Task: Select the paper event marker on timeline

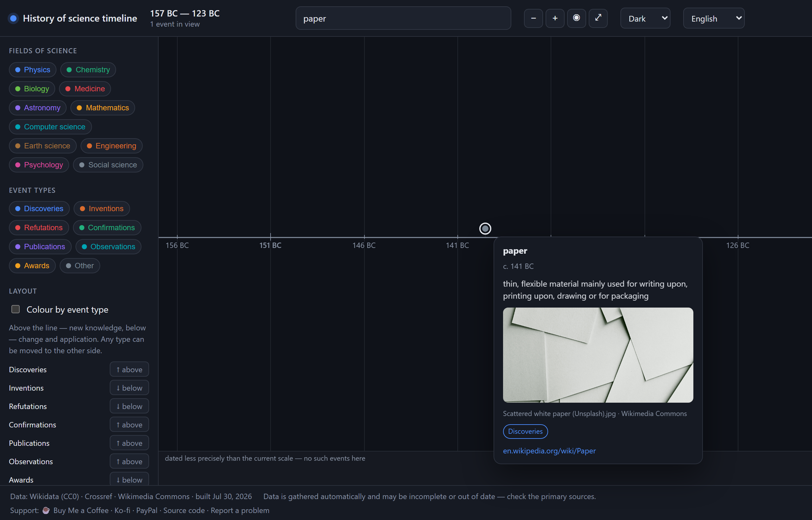Action: click(x=485, y=229)
